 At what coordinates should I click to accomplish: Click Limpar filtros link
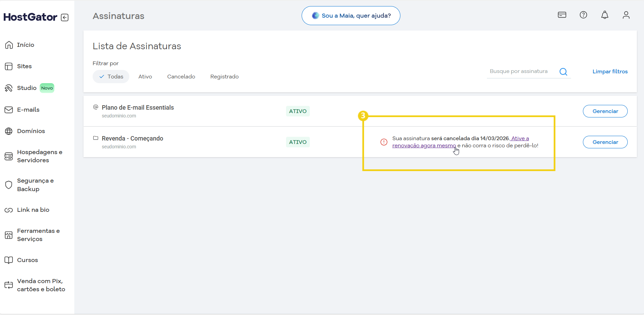610,72
